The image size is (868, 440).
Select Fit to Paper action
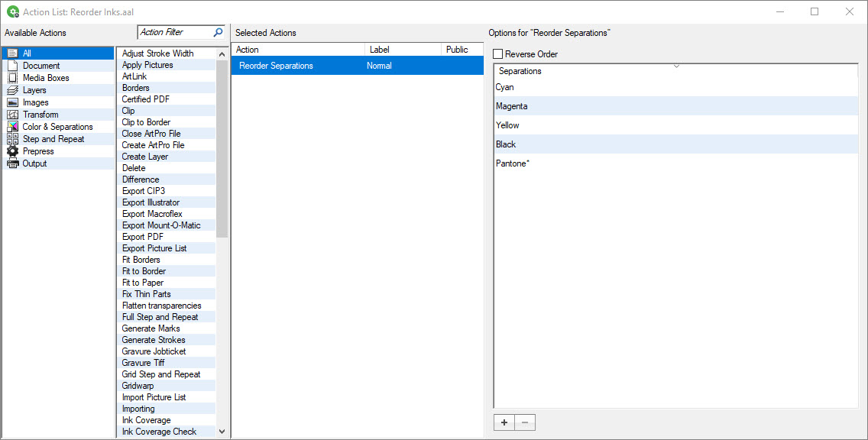pos(166,283)
